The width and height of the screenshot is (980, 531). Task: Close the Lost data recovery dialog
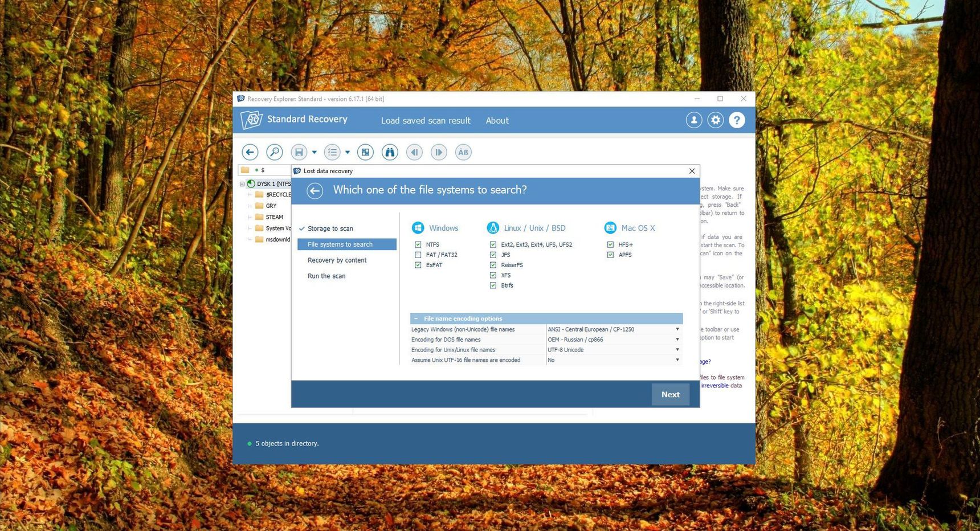(x=692, y=171)
